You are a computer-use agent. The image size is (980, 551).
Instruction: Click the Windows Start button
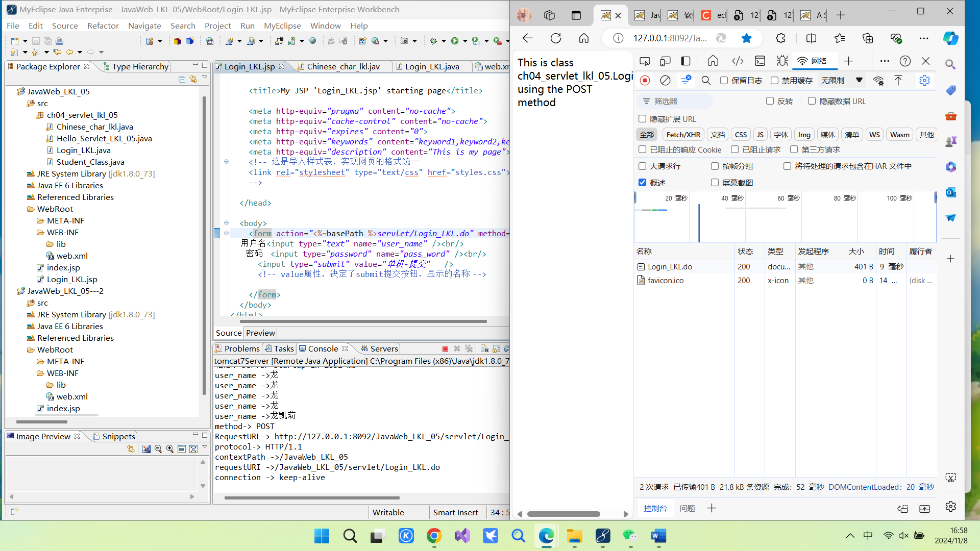[322, 536]
